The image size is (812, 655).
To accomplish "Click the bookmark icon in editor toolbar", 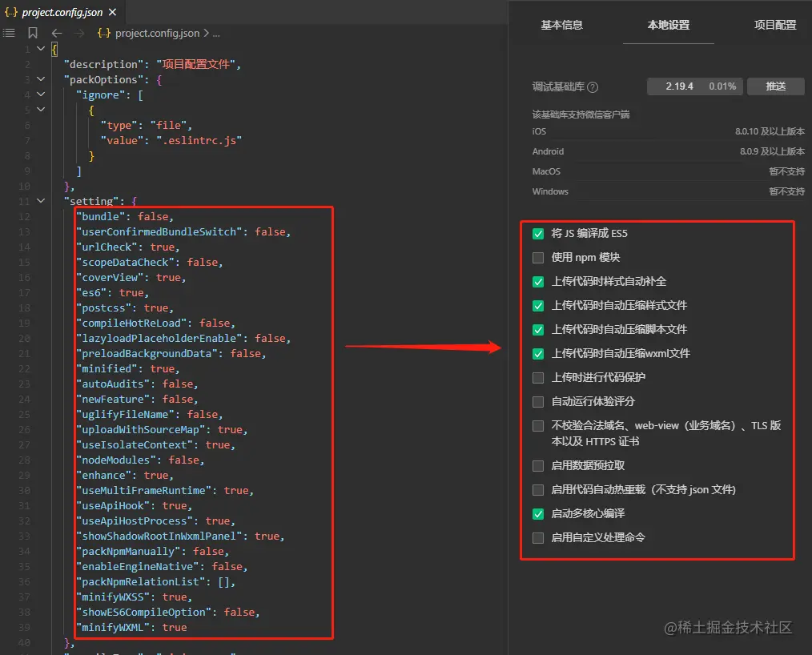I will coord(33,33).
